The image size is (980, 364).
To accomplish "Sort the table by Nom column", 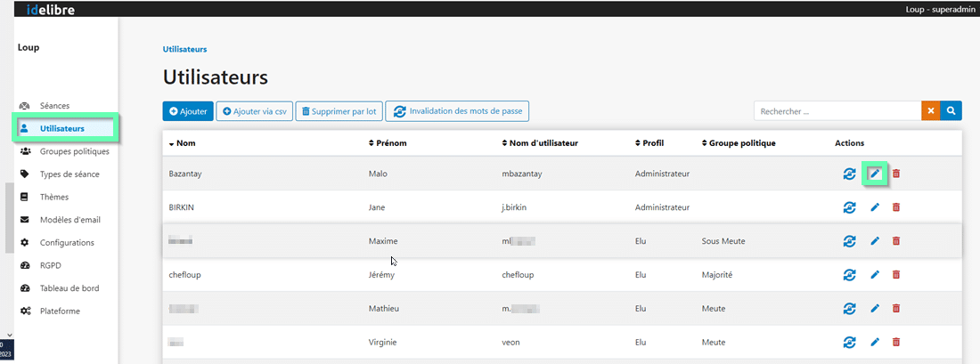I will tap(182, 143).
